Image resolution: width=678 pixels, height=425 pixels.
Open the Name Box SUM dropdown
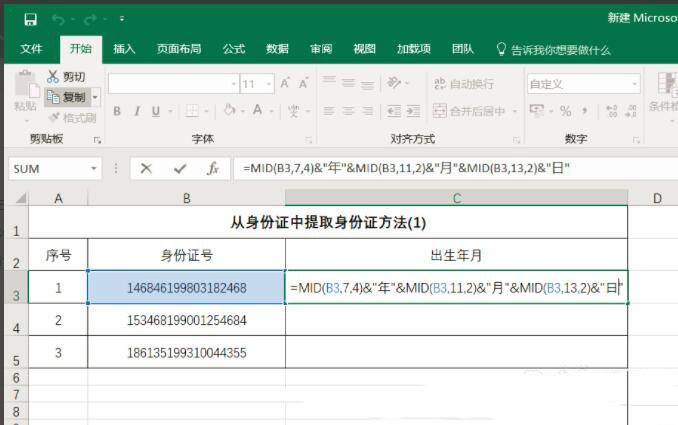tap(93, 168)
